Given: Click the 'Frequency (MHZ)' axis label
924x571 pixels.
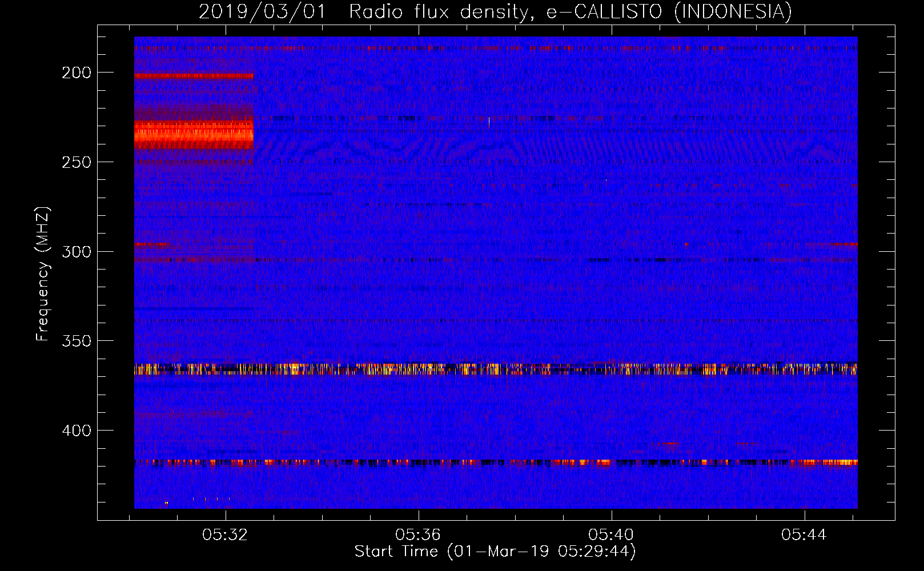Looking at the screenshot, I should point(43,274).
